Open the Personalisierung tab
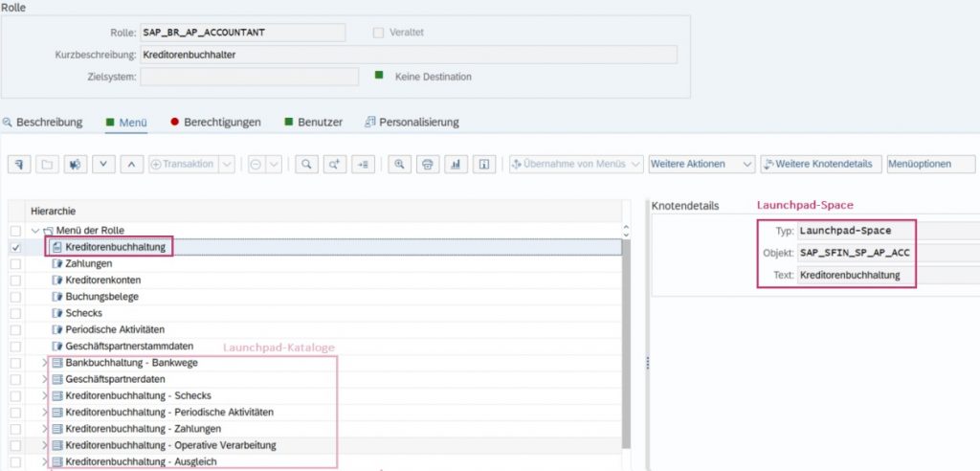Image resolution: width=980 pixels, height=471 pixels. 418,123
